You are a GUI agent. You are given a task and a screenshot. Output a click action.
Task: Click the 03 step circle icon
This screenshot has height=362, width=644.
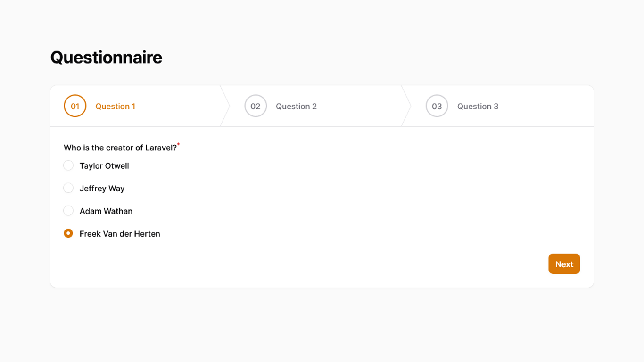coord(437,106)
